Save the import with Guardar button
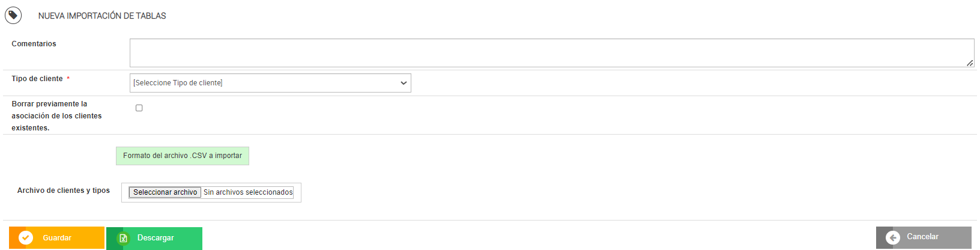980x250 pixels. tap(56, 238)
